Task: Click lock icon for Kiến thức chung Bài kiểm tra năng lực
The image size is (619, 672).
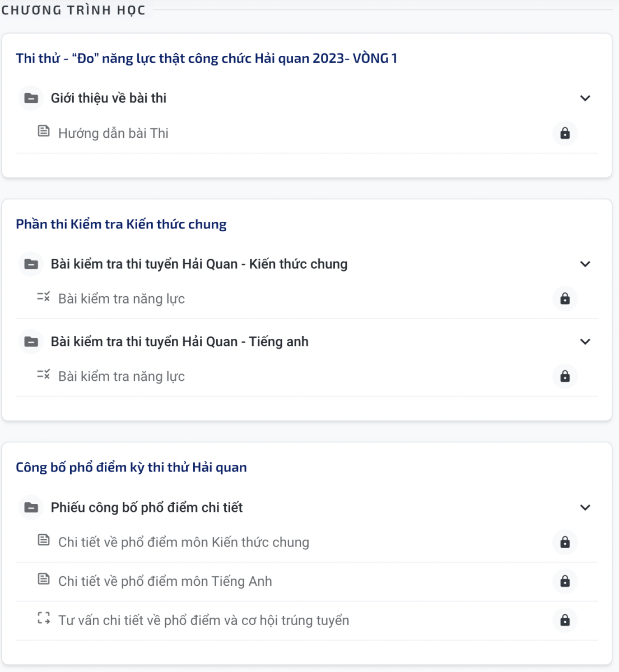Action: click(x=565, y=298)
